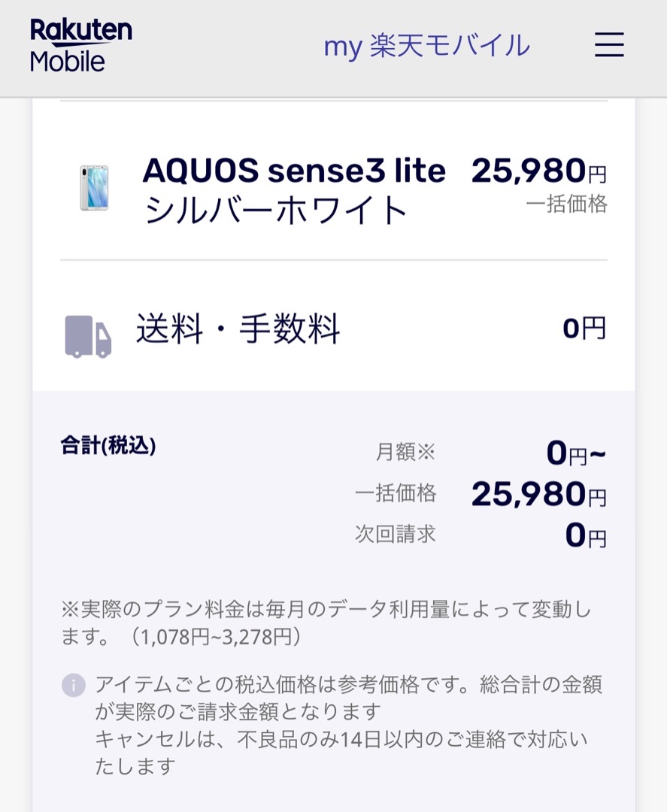
Task: Click the 25,980円 total lump-sum price
Action: point(538,494)
